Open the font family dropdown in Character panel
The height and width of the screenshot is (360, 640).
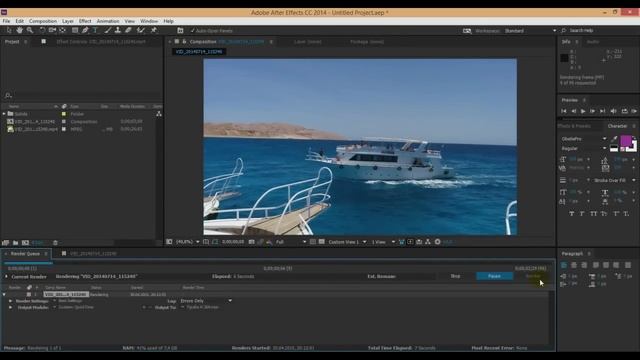coord(584,139)
